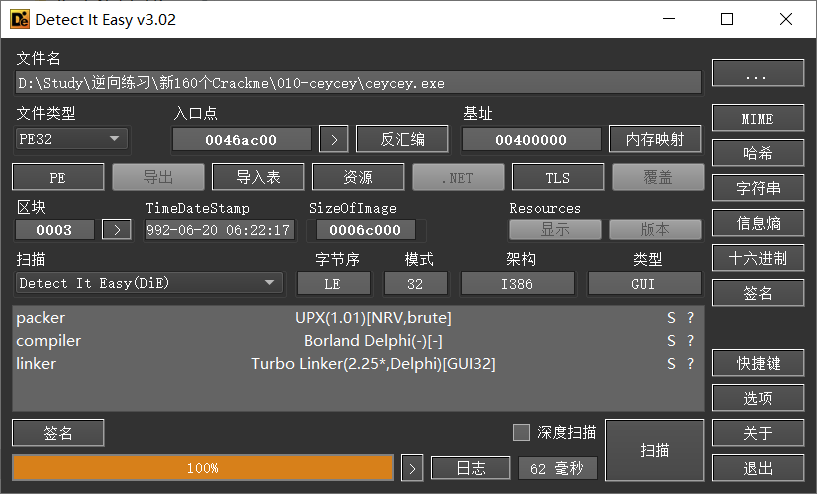Screen dimensions: 817x494
Task: Open the 日志 log button
Action: point(470,468)
